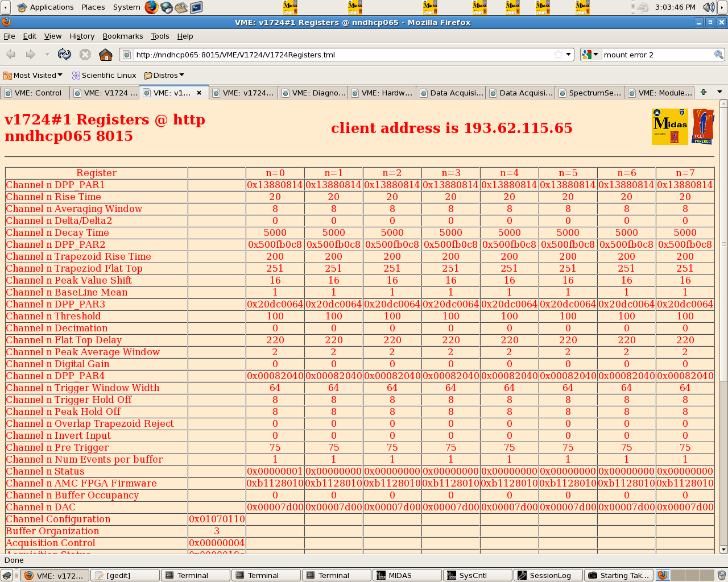Screen dimensions: 728x582
Task: Click the 'Buffer Organization' register label
Action: 52,531
